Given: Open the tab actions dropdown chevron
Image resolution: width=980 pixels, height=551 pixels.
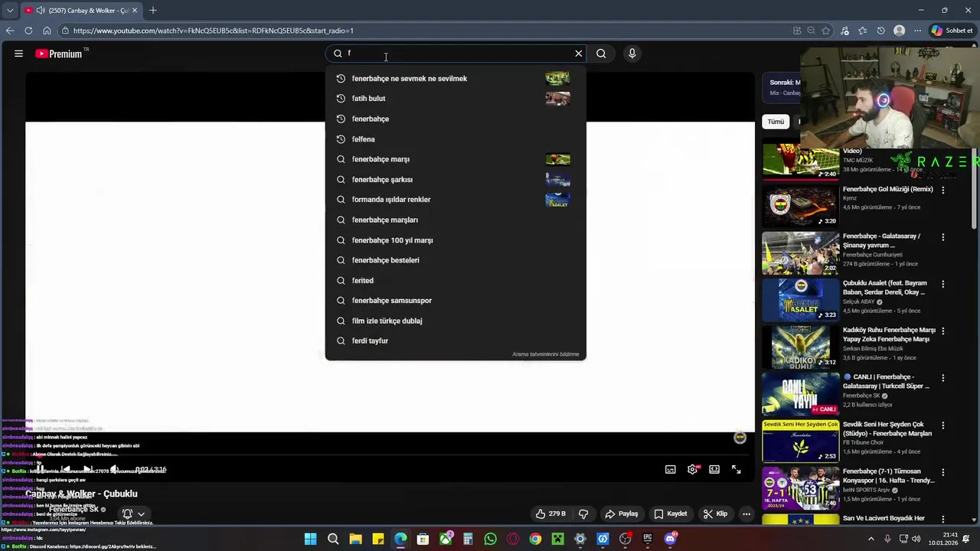Looking at the screenshot, I should tap(9, 11).
